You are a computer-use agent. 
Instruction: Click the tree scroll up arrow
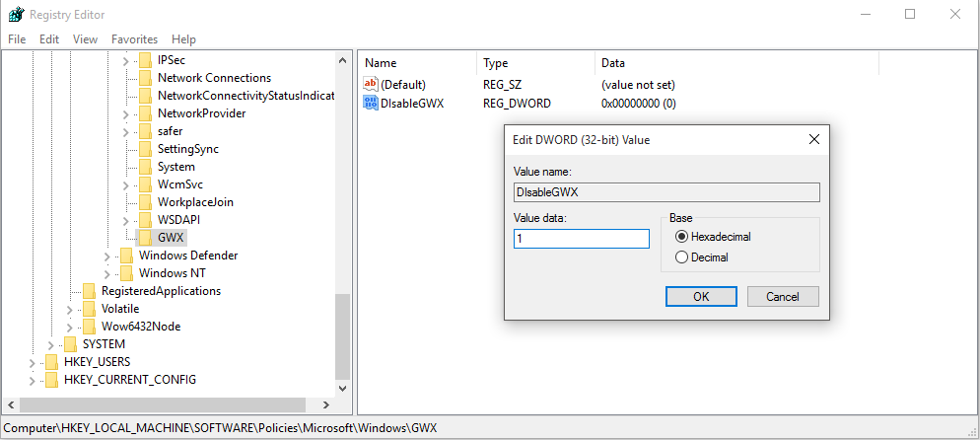point(342,60)
